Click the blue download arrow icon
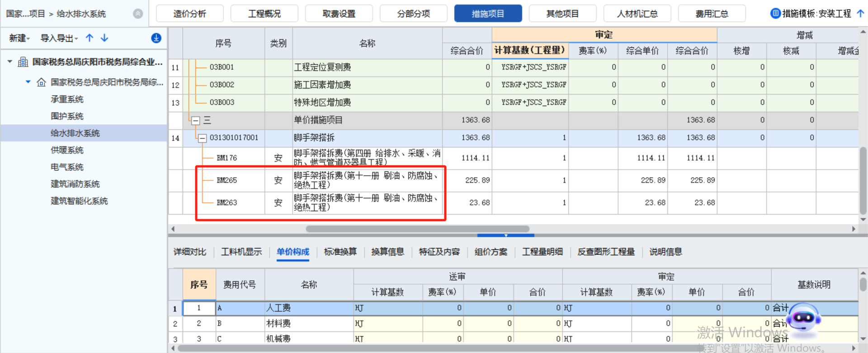868x353 pixels. pos(156,38)
